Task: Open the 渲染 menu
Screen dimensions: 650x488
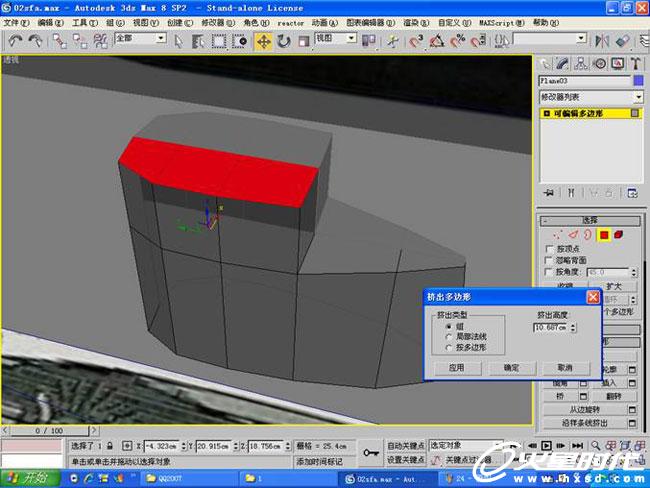Action: (416, 23)
